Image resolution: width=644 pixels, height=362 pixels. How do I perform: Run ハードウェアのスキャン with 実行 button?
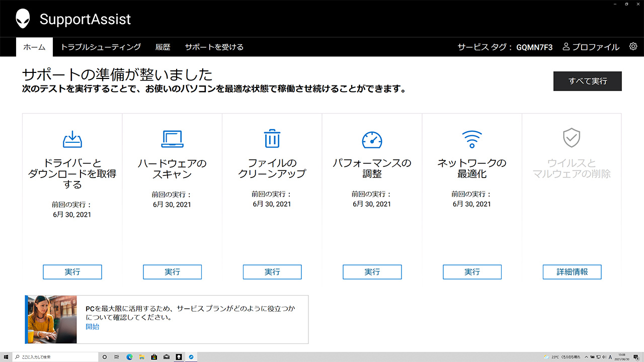coord(172,272)
